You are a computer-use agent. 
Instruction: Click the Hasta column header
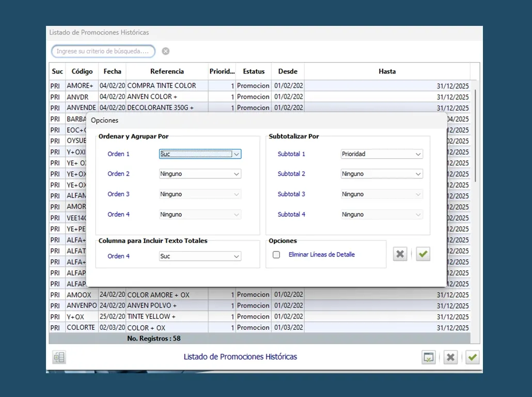point(387,71)
